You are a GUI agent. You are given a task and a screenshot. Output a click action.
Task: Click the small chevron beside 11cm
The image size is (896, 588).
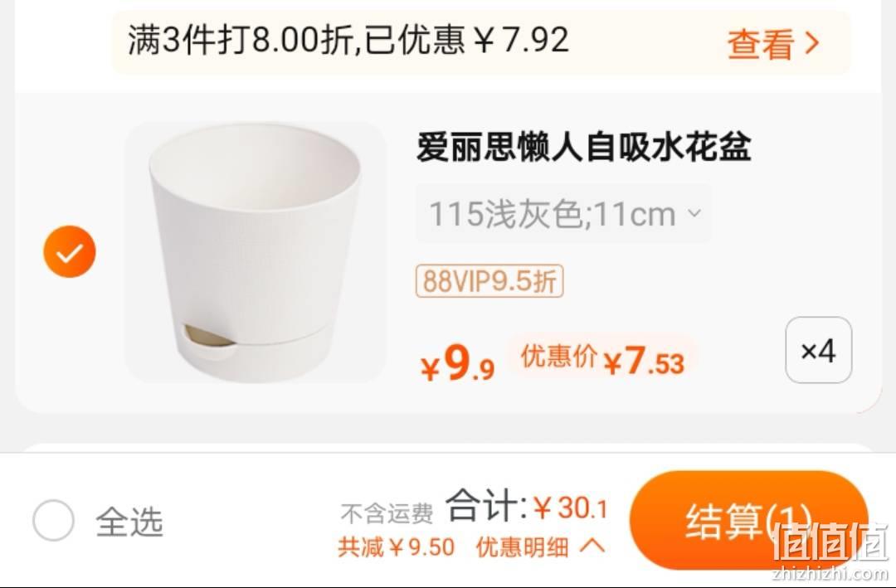pos(694,214)
